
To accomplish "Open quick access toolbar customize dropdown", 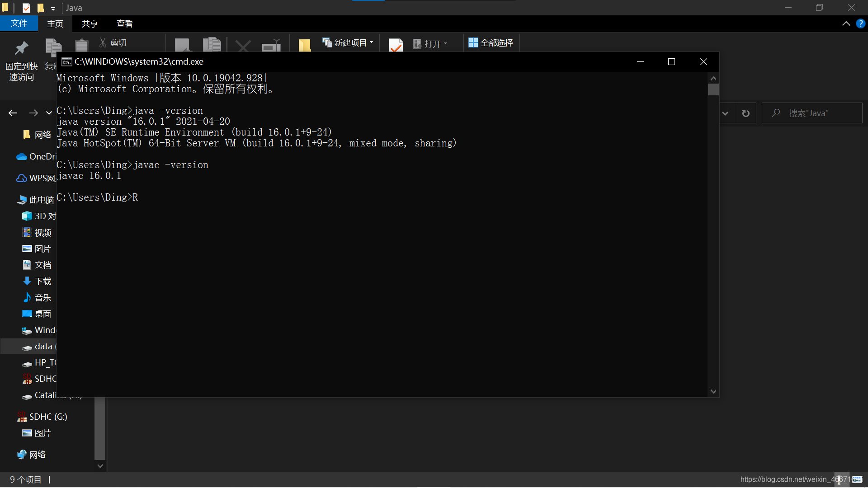I will pyautogui.click(x=53, y=8).
